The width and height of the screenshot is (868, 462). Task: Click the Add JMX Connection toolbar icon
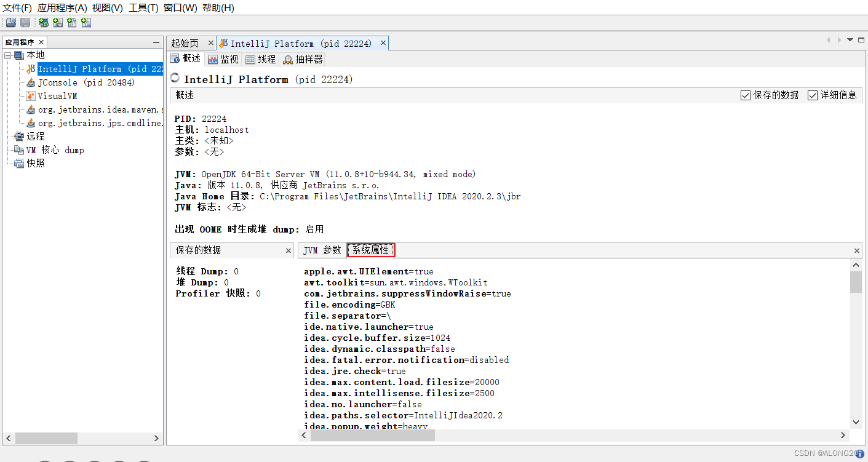click(58, 23)
